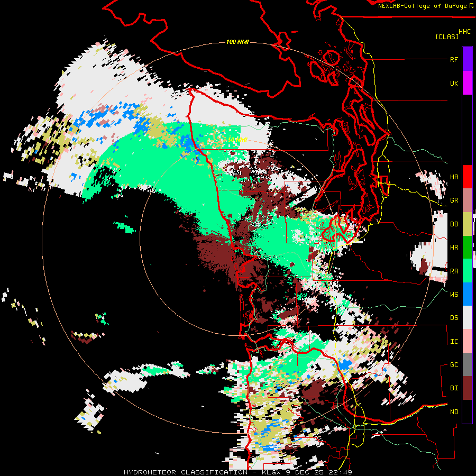Click the 100 NMI range ring label
Viewport: 476px width, 476px height.
pyautogui.click(x=237, y=42)
